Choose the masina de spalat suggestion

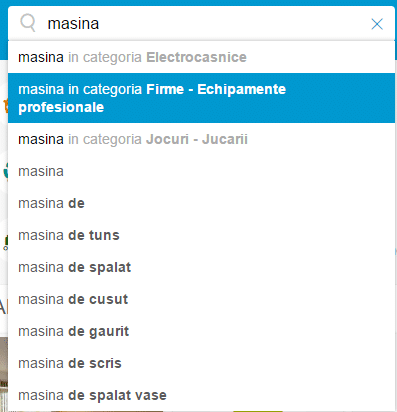click(x=201, y=267)
